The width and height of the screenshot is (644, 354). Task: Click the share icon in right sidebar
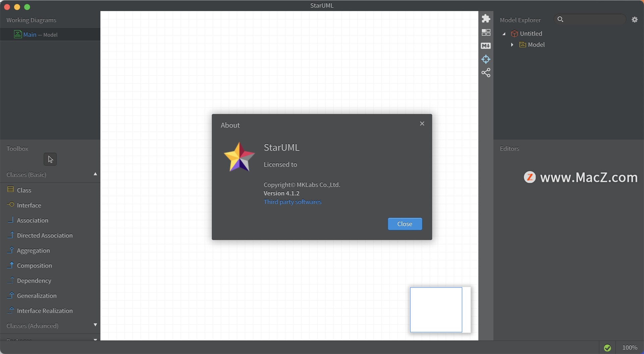(486, 73)
